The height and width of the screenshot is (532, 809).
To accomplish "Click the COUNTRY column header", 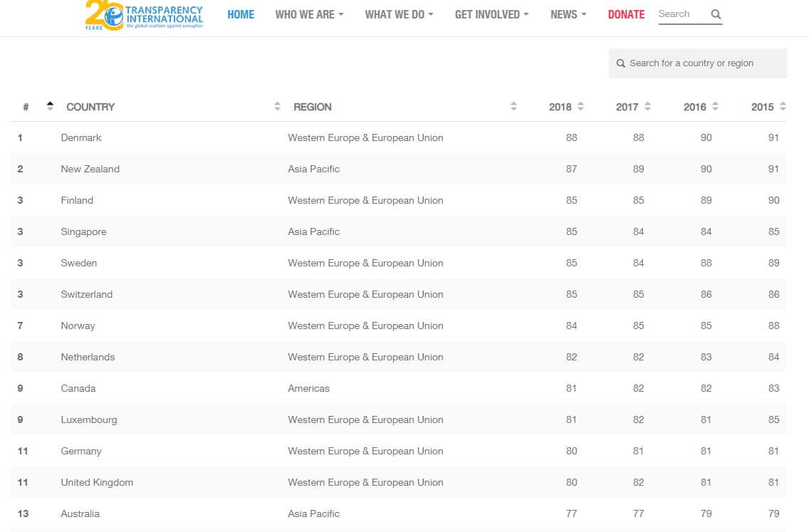I will [90, 107].
